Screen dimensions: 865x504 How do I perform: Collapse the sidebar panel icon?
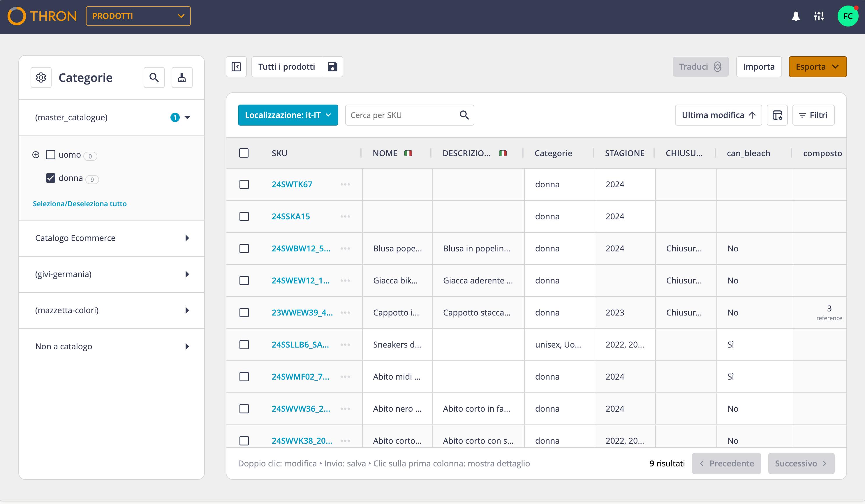pyautogui.click(x=236, y=67)
